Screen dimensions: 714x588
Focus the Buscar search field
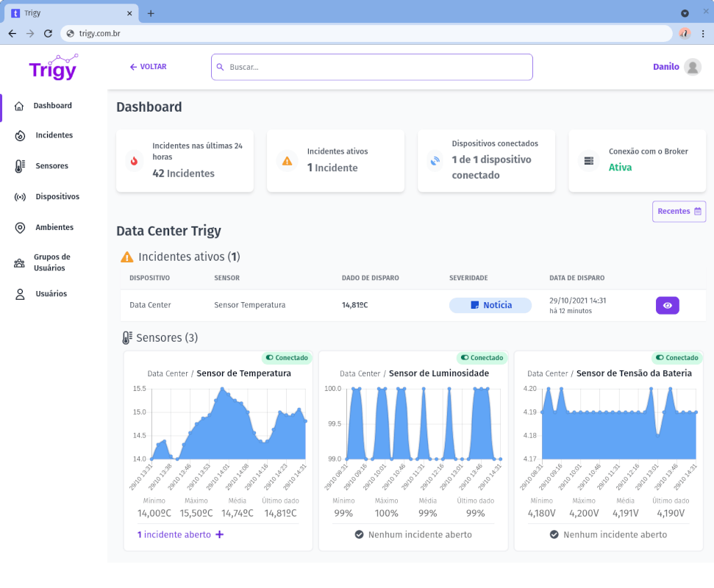(x=371, y=67)
